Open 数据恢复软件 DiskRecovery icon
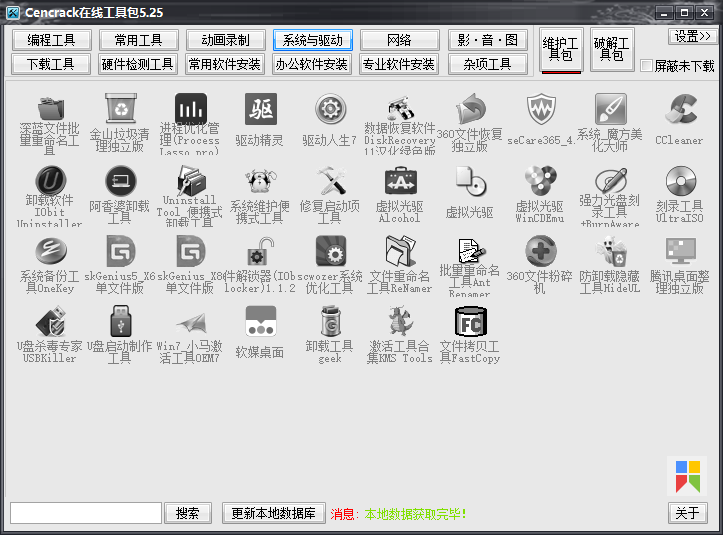Viewport: 723px width, 535px height. [400, 108]
